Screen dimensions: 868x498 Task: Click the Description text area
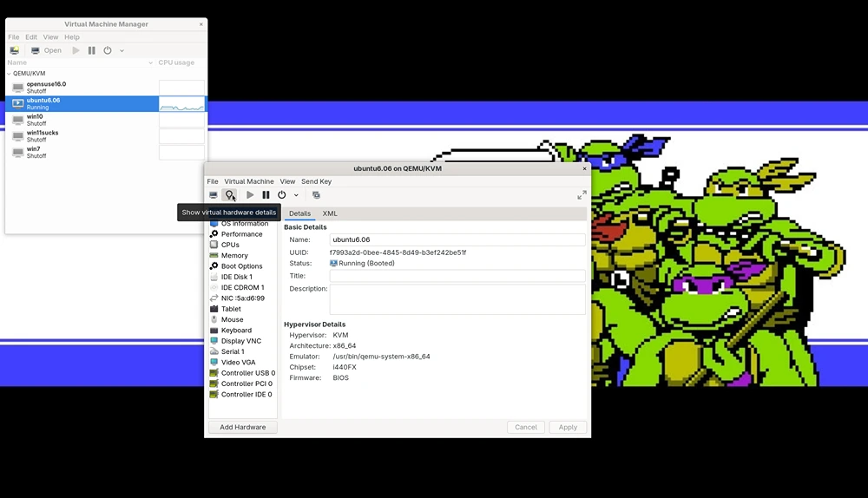coord(457,299)
